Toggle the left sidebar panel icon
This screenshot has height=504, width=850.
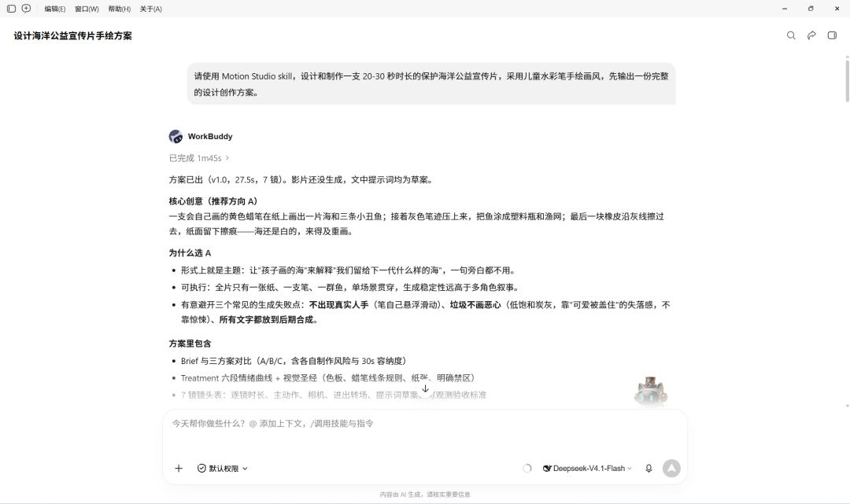(11, 9)
